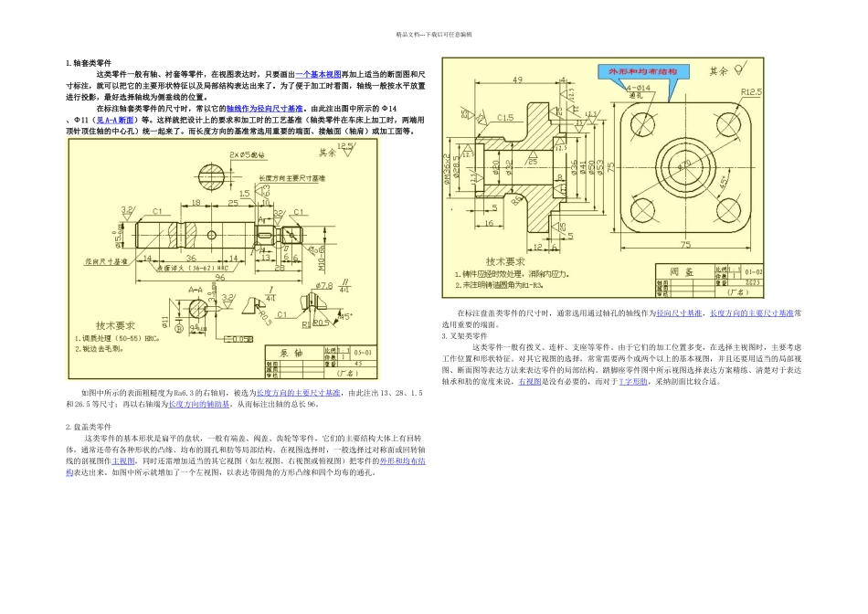
Task: Click label 径向尺寸基准 in shaft drawing
Action: (x=106, y=260)
